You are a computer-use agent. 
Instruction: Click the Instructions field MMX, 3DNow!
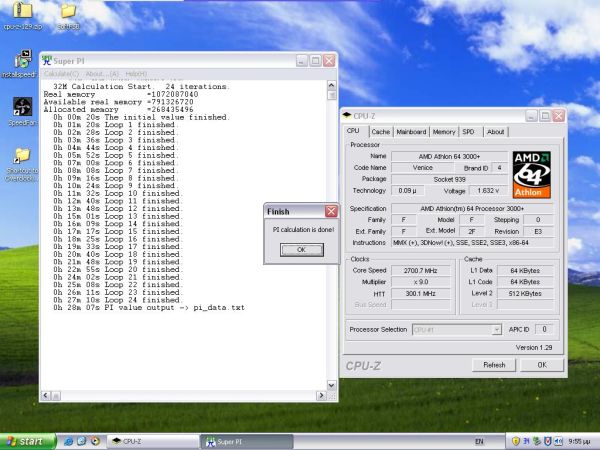[472, 243]
